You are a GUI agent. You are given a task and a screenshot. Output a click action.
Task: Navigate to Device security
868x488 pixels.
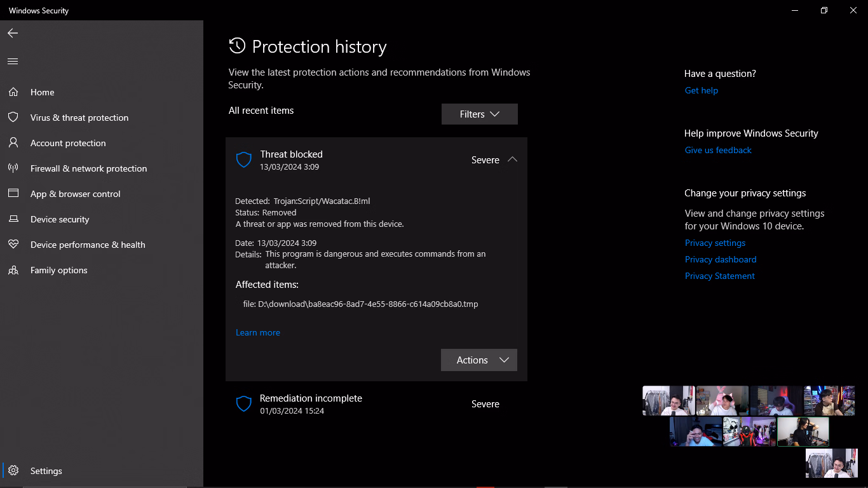point(102,219)
